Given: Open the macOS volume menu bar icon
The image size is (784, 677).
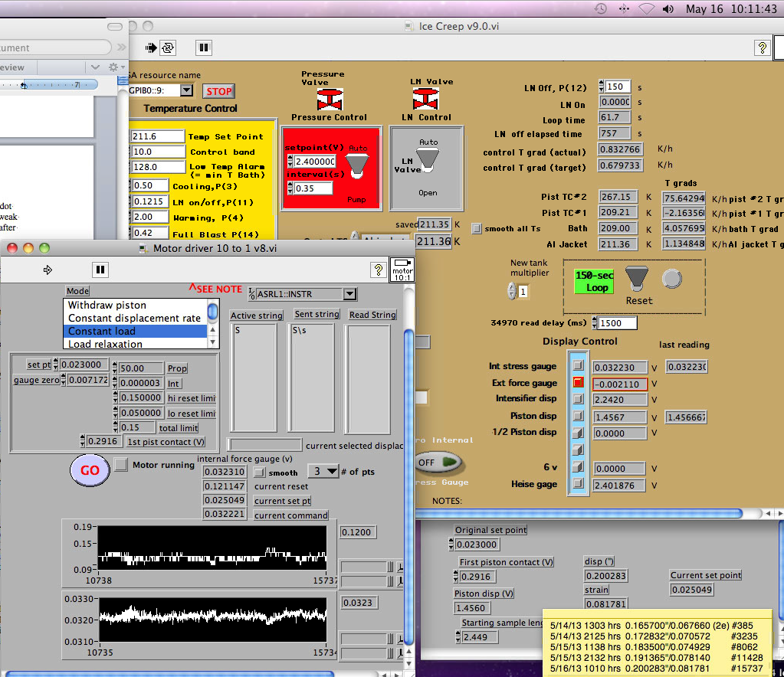Looking at the screenshot, I should pos(668,9).
